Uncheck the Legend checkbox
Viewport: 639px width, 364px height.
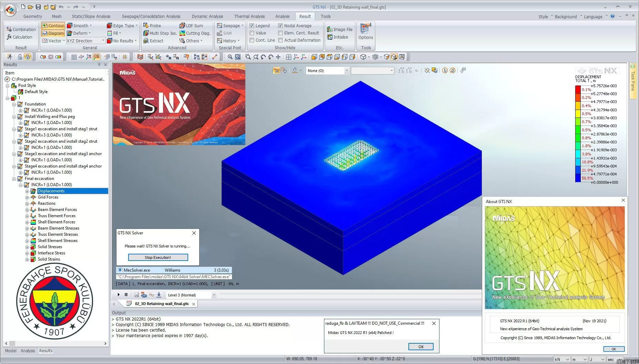tap(252, 26)
